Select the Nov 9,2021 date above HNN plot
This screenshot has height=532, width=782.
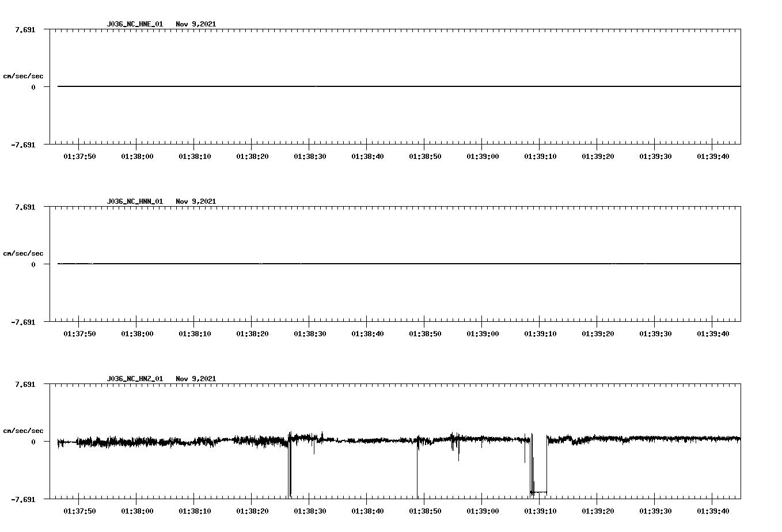tap(196, 202)
